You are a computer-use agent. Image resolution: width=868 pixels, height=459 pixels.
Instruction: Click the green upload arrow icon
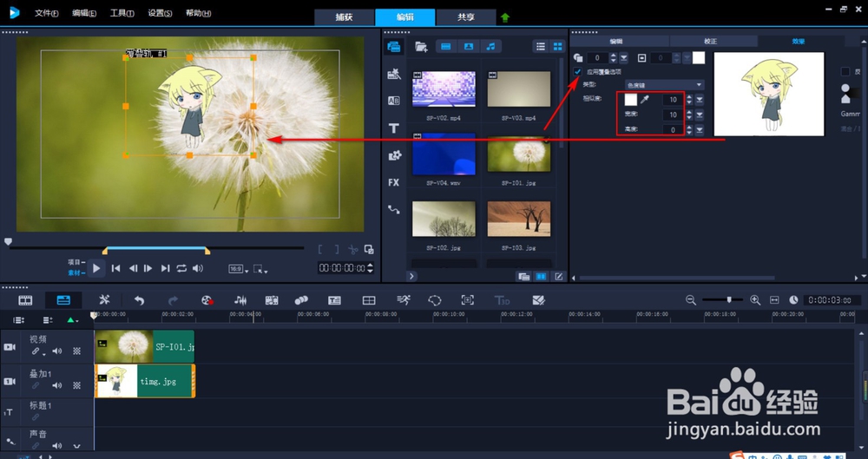505,17
